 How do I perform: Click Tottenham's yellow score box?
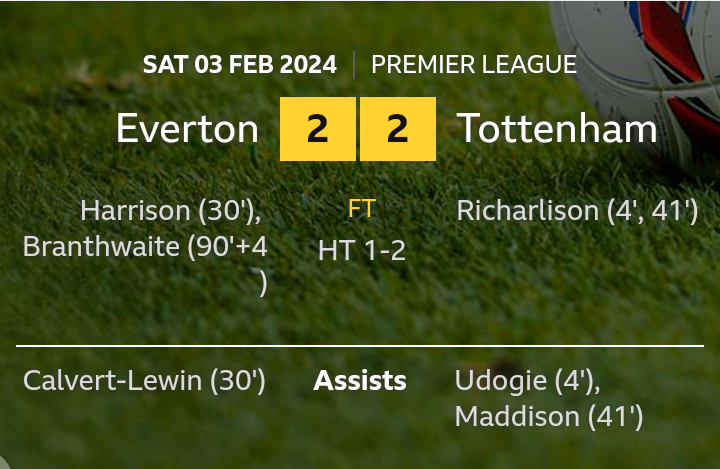[x=397, y=129]
